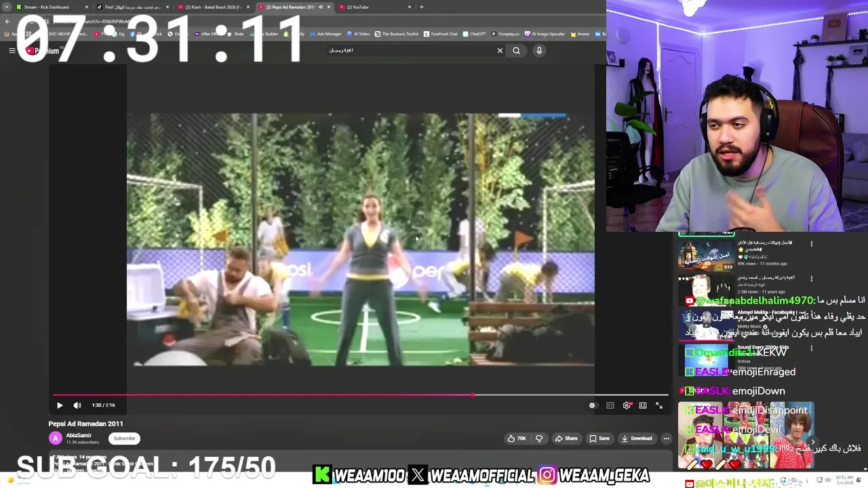This screenshot has width=868, height=488.
Task: Open the Forefront Chat bookmark
Action: pyautogui.click(x=441, y=34)
